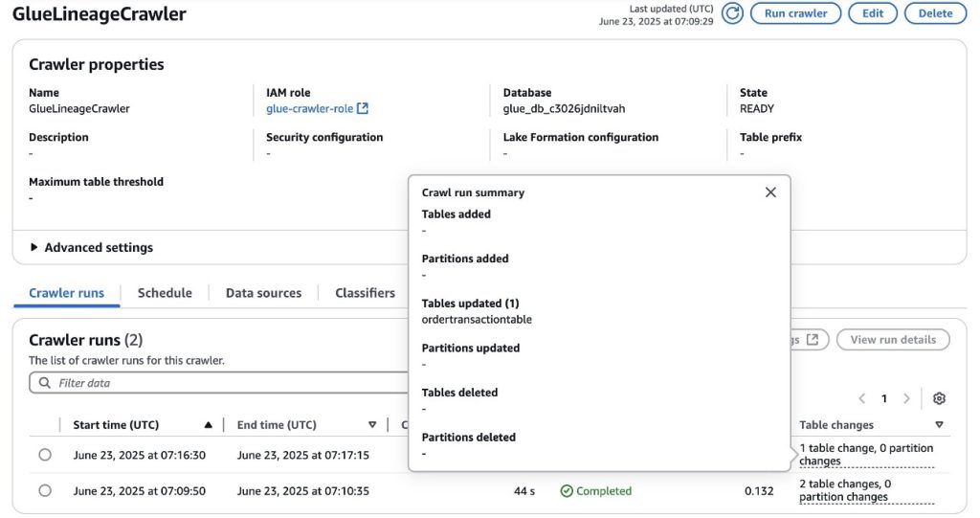Click the Edit button
Image resolution: width=980 pixels, height=518 pixels.
(873, 13)
